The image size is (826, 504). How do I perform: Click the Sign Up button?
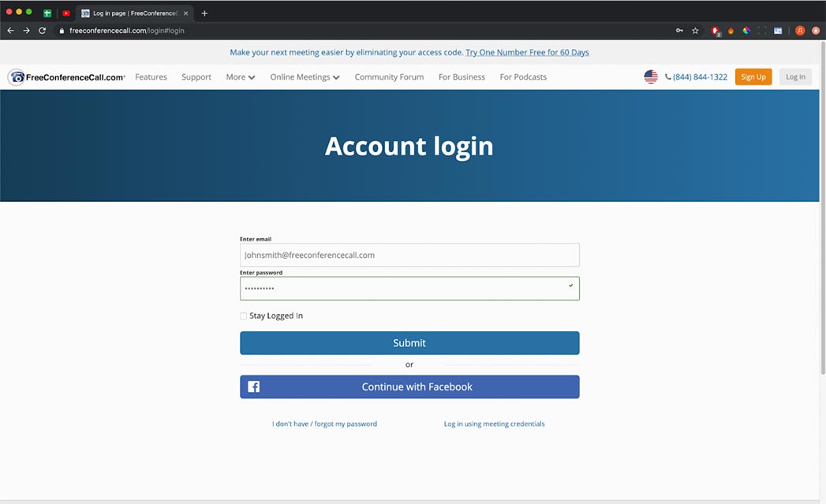(x=753, y=77)
